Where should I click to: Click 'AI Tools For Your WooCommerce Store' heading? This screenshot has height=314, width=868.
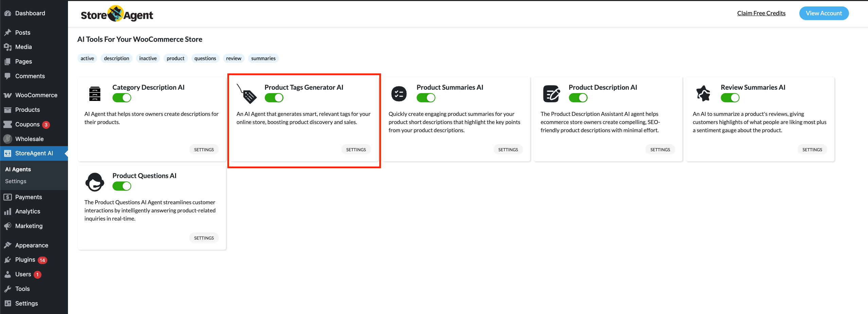(x=140, y=39)
